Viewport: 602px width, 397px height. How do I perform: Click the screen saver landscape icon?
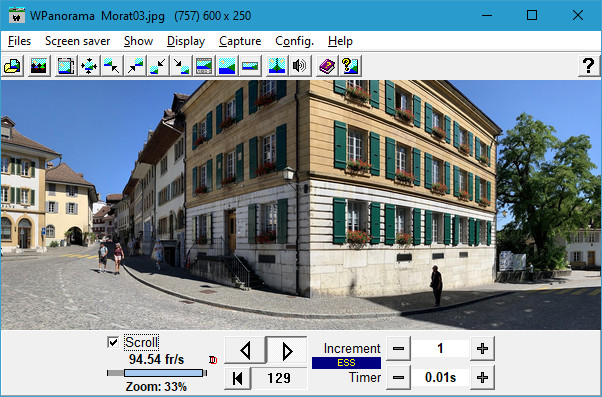tap(39, 66)
